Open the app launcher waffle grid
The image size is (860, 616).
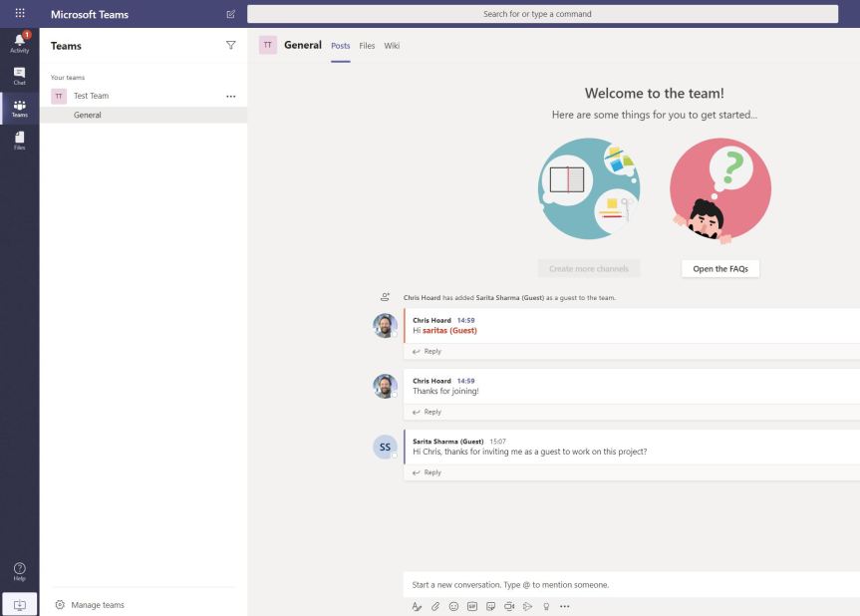pos(19,14)
